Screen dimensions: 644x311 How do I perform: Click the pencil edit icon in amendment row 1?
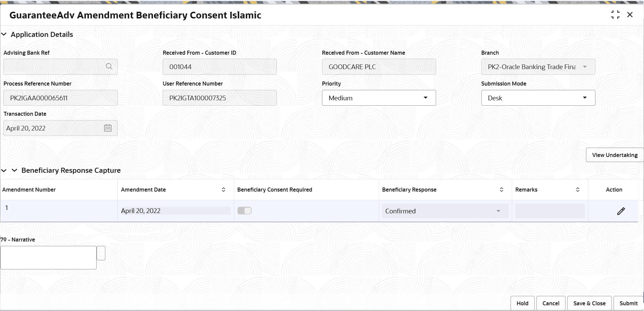[621, 211]
